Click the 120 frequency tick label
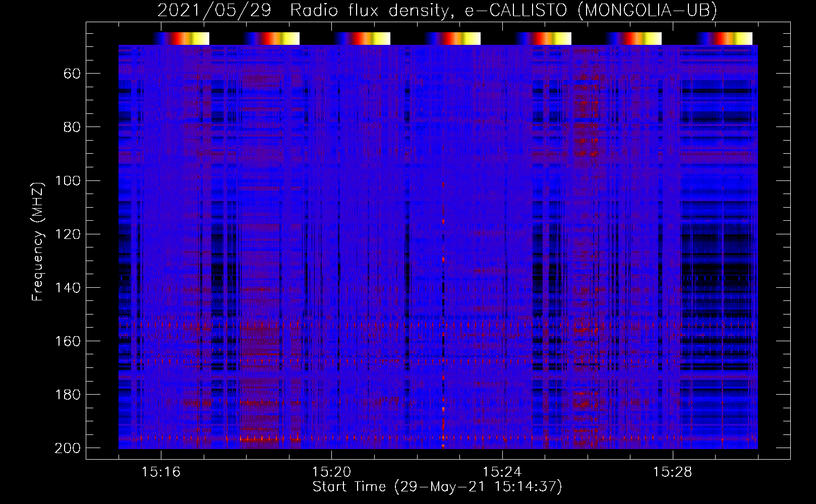Viewport: 816px width, 504px height. click(68, 234)
